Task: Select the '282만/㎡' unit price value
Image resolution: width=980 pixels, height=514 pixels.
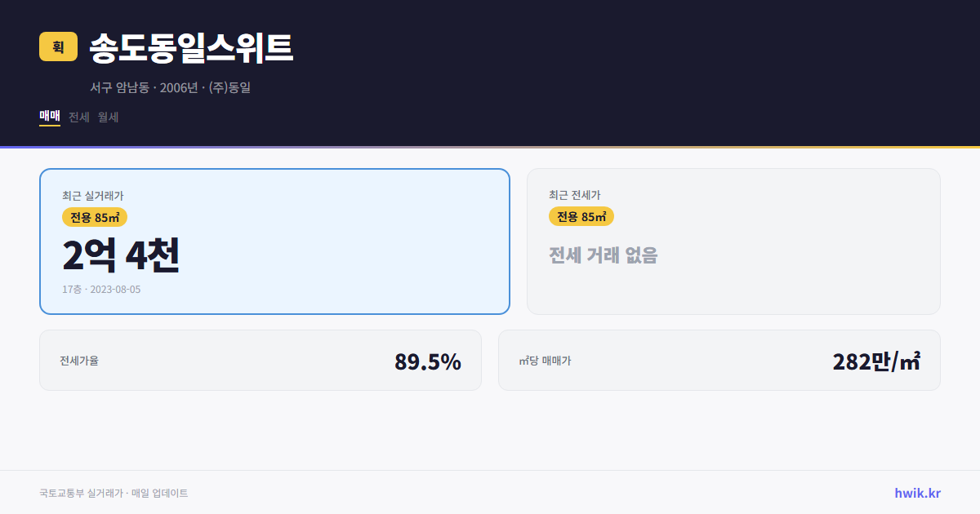Action: (x=874, y=360)
